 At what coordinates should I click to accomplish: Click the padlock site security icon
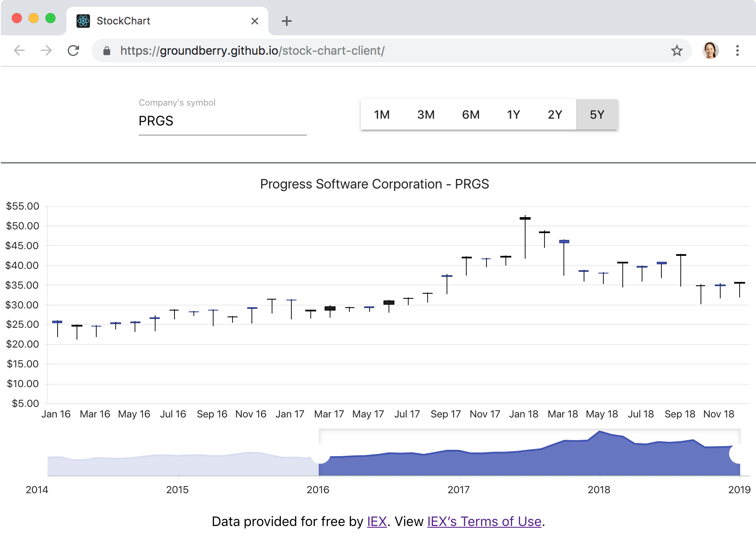click(107, 51)
